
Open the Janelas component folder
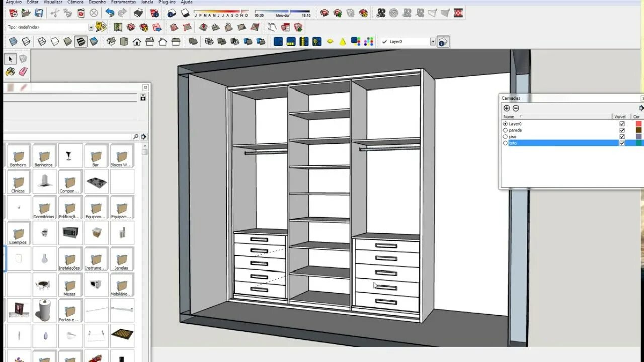point(122,259)
